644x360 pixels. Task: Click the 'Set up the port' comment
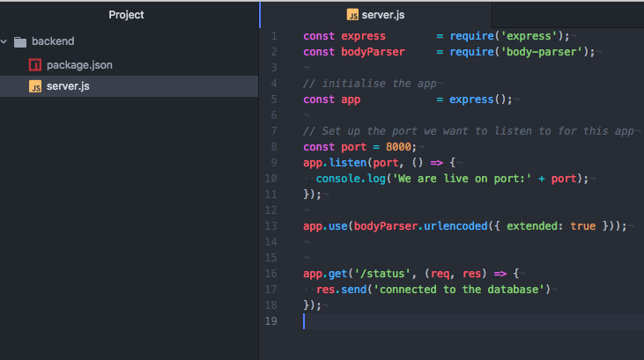coord(469,131)
